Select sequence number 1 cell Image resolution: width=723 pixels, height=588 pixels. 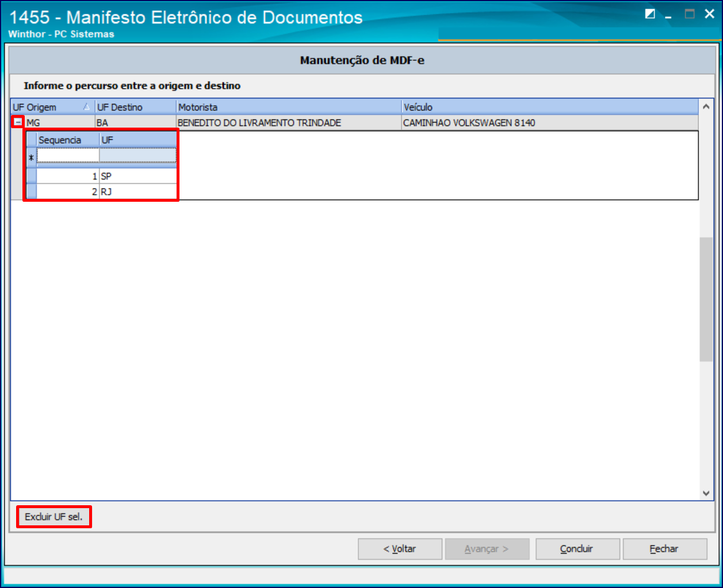[68, 176]
